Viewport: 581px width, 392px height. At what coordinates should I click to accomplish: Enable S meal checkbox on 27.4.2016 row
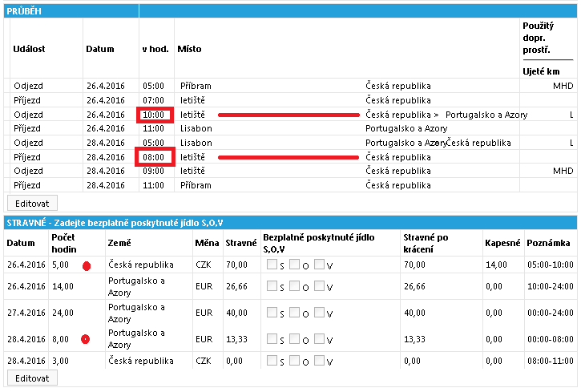pos(272,313)
